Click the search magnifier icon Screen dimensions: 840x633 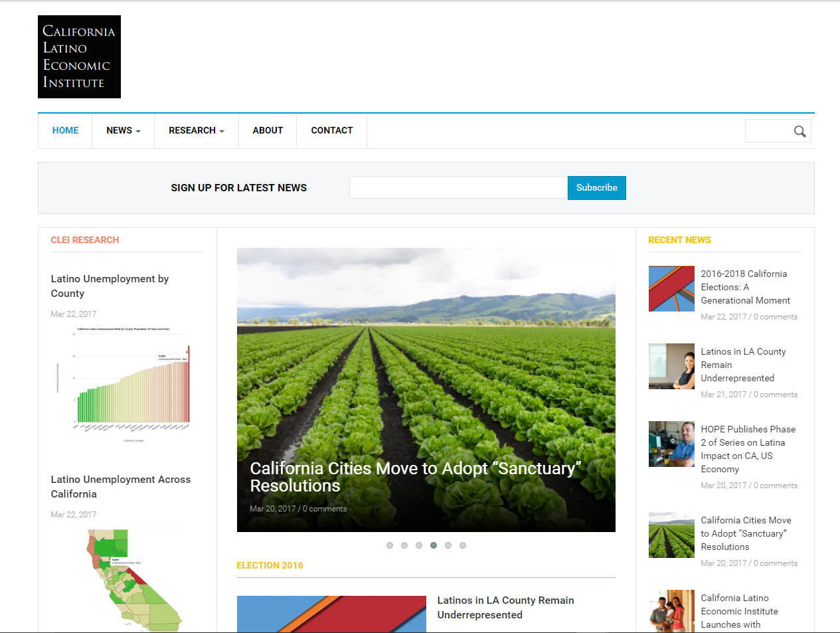click(799, 132)
